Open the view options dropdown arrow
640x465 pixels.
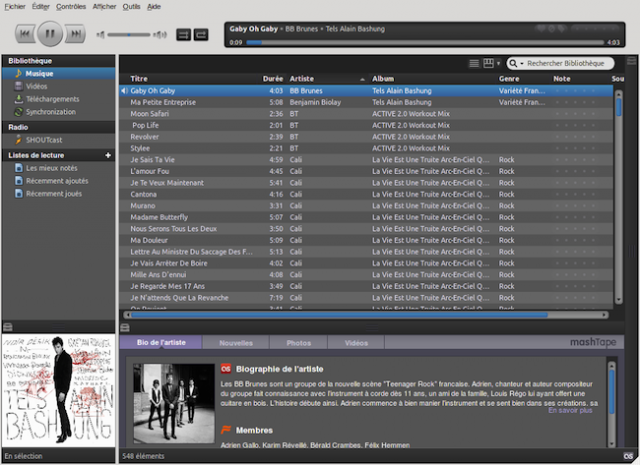(498, 63)
